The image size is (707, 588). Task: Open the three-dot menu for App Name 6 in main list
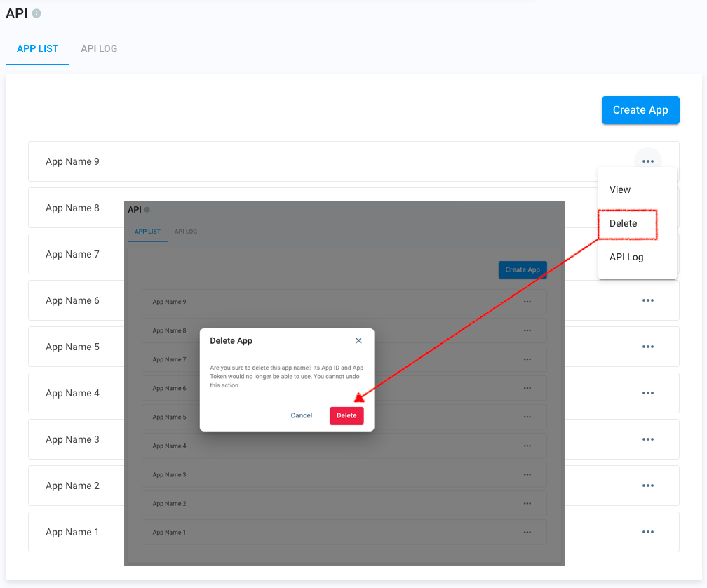[648, 300]
